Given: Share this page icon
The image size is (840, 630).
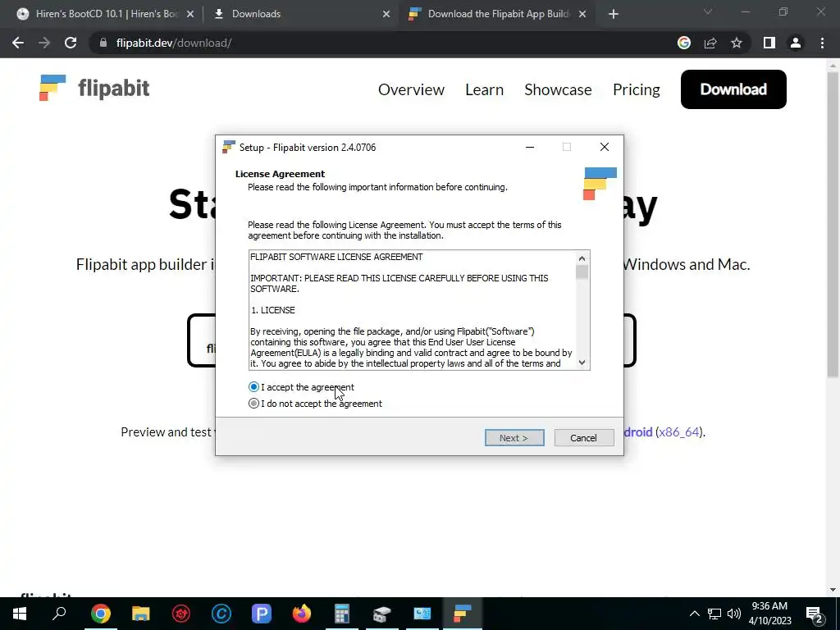Looking at the screenshot, I should point(710,43).
